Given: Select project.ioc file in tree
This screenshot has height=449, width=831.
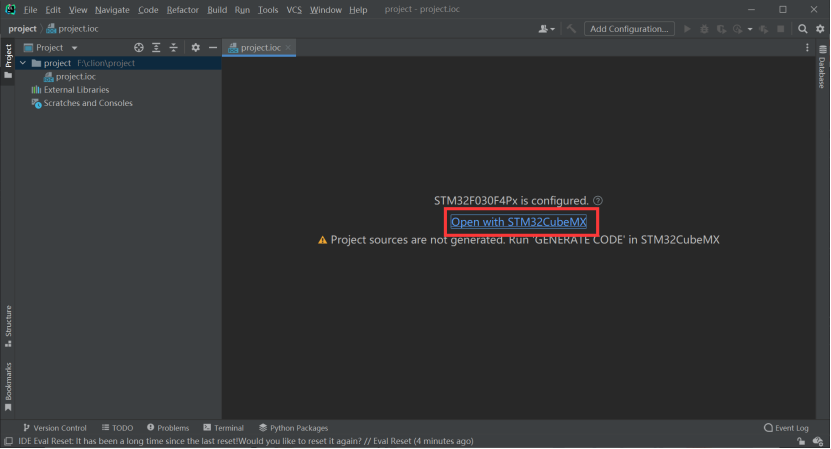Looking at the screenshot, I should 69,76.
